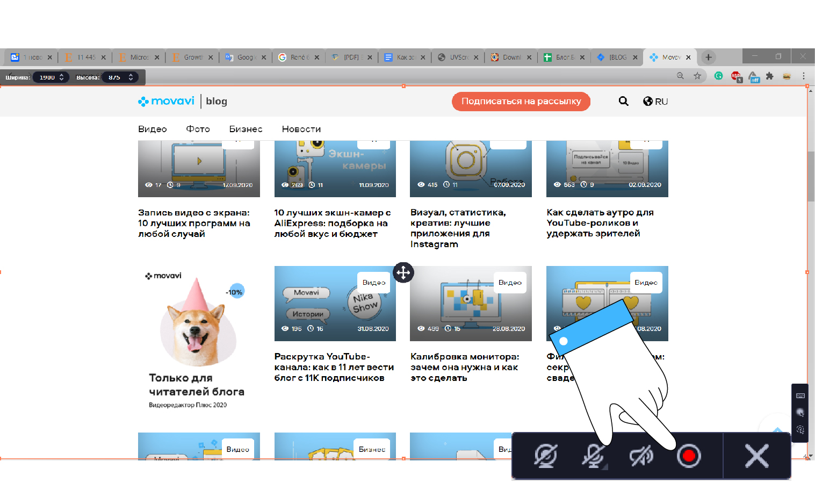Start recording with the red record button

(x=689, y=456)
